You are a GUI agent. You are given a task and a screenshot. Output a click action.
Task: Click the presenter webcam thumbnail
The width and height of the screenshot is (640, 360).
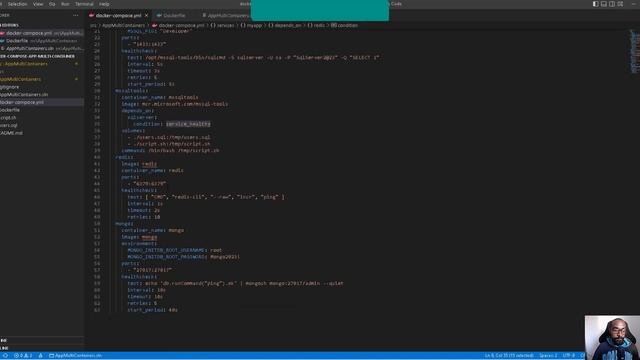pos(612,338)
